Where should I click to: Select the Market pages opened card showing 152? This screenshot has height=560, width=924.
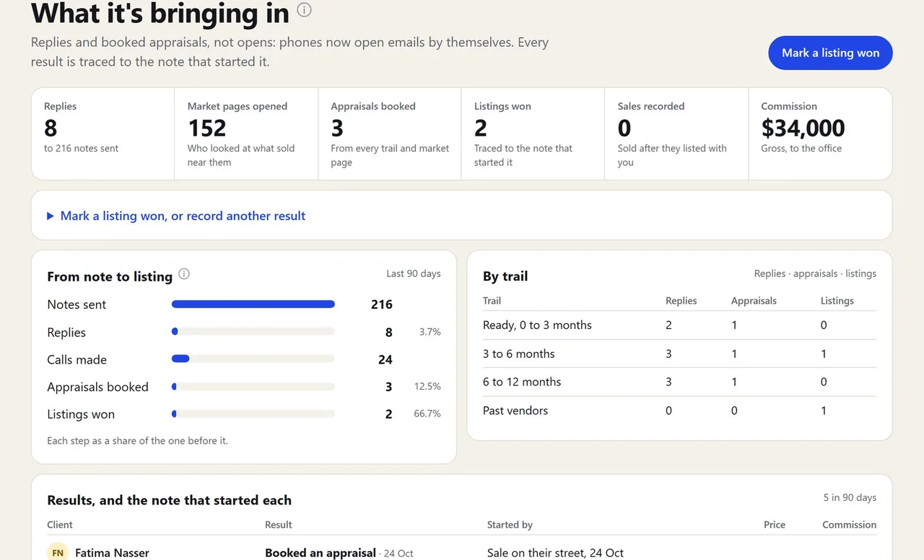[246, 134]
